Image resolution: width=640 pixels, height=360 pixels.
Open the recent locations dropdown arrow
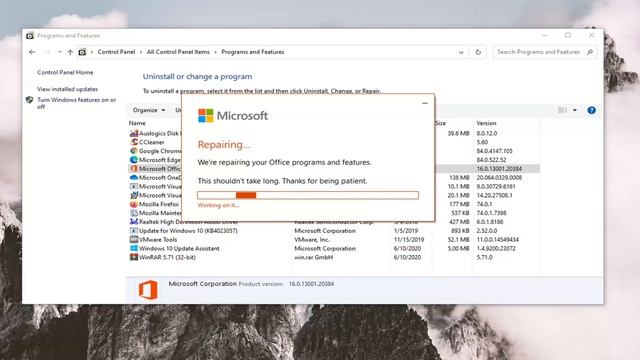click(60, 52)
